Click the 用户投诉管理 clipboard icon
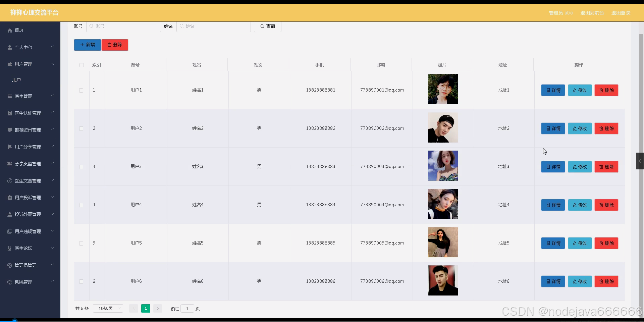Screen dimensions: 644x322 tap(10, 198)
